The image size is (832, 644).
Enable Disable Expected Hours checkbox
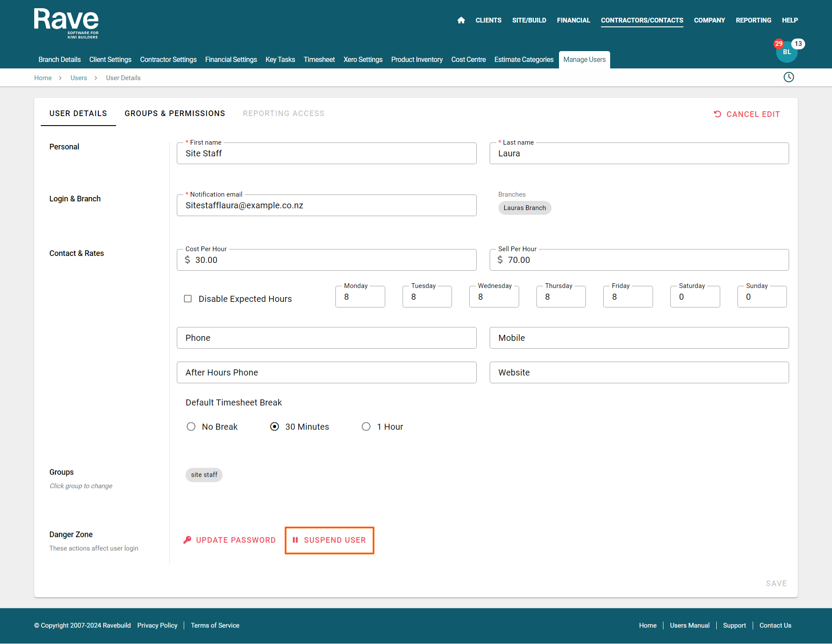tap(188, 299)
